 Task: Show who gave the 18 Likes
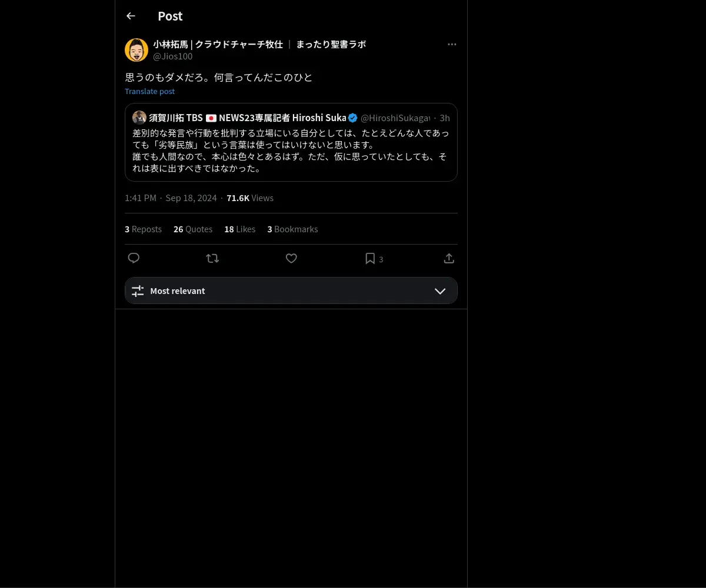(239, 229)
